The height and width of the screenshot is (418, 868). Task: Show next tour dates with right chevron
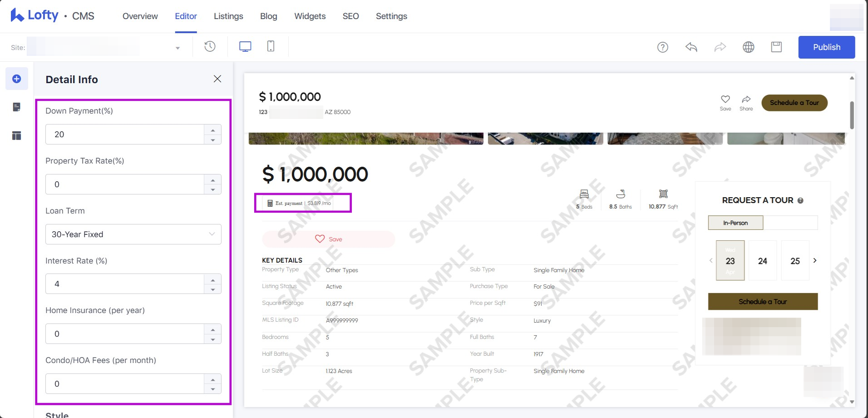coord(815,260)
